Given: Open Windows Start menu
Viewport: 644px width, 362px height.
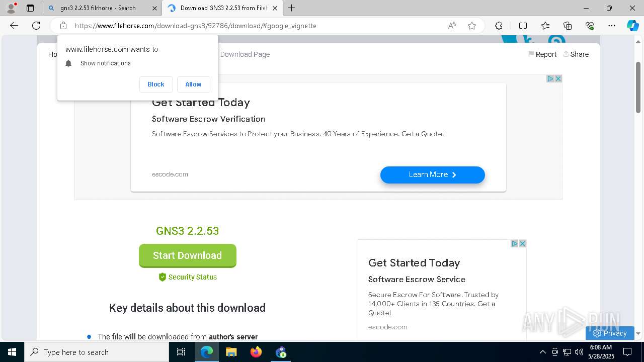Looking at the screenshot, I should 12,352.
